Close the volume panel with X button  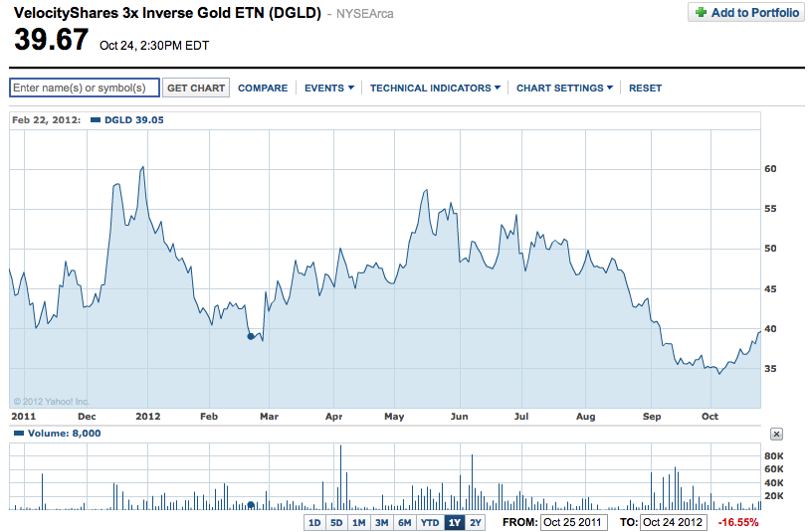click(x=776, y=435)
